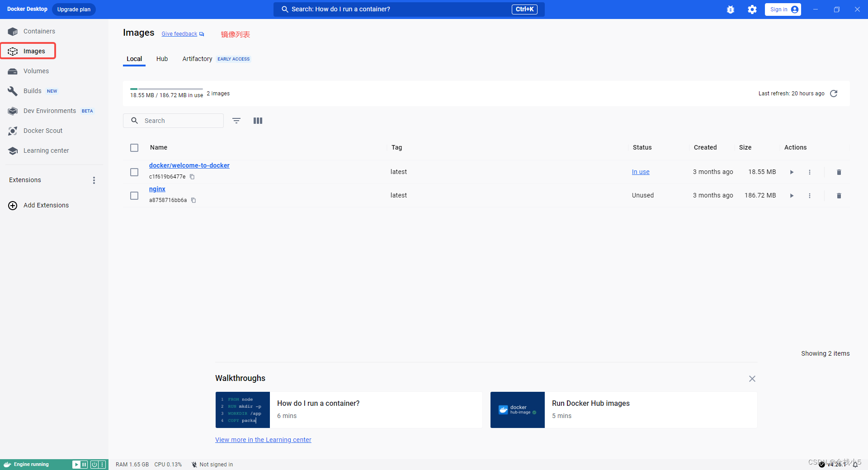Toggle the select-all images checkbox
868x470 pixels.
(134, 148)
